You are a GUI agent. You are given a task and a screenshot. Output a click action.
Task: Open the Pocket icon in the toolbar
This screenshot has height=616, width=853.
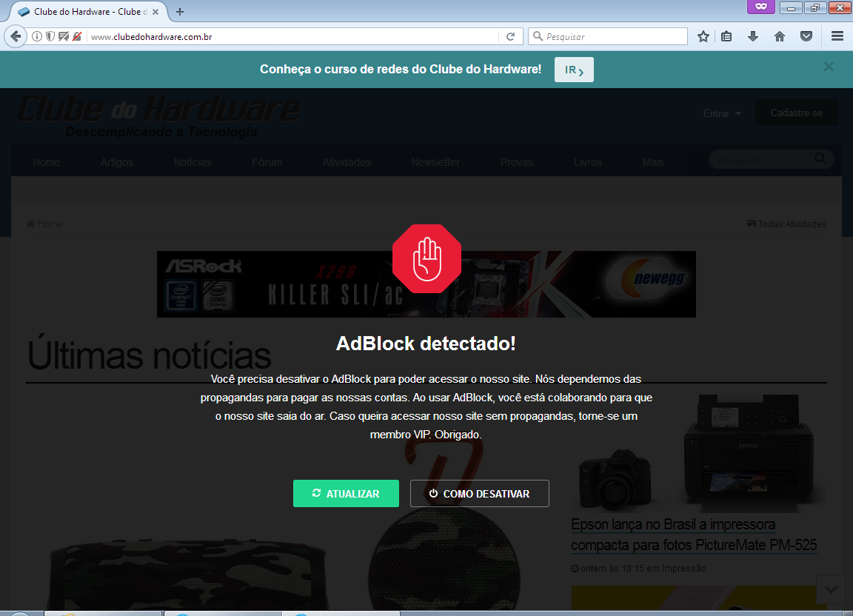click(806, 36)
